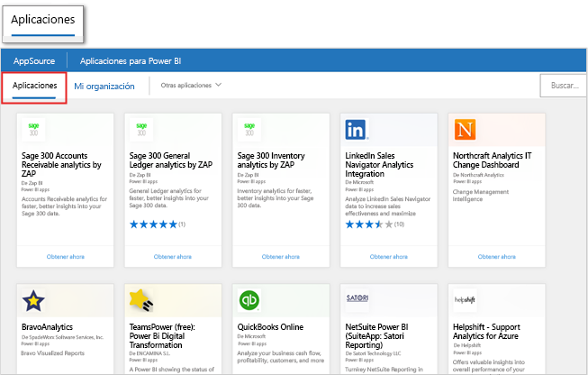This screenshot has height=375, width=588.
Task: Open the Otras aplicaciones dropdown
Action: (191, 86)
